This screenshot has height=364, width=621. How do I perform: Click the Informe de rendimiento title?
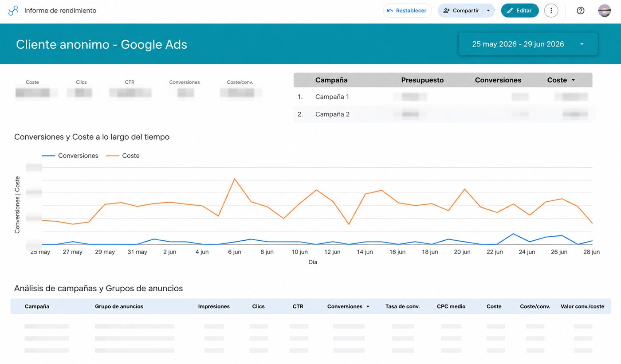pos(60,11)
